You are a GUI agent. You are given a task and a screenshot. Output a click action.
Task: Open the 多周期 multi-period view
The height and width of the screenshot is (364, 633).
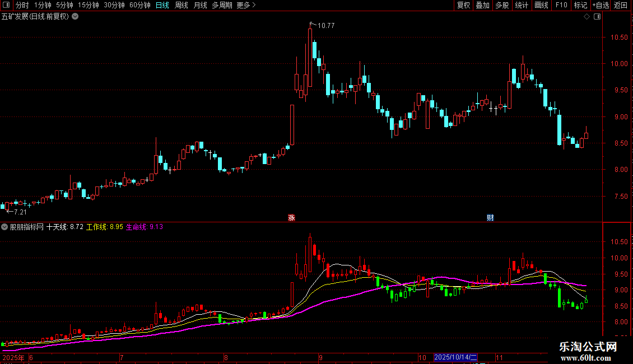(222, 5)
